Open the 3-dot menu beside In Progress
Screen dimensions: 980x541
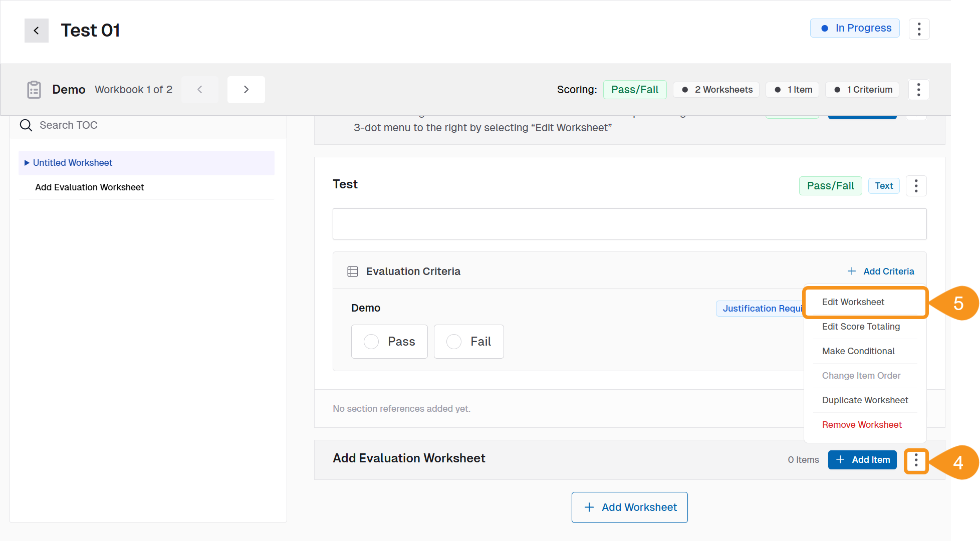919,29
